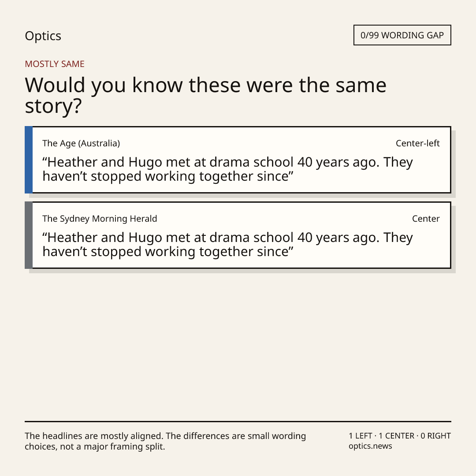Click the Center-left bias label
The image size is (476, 476).
(418, 143)
